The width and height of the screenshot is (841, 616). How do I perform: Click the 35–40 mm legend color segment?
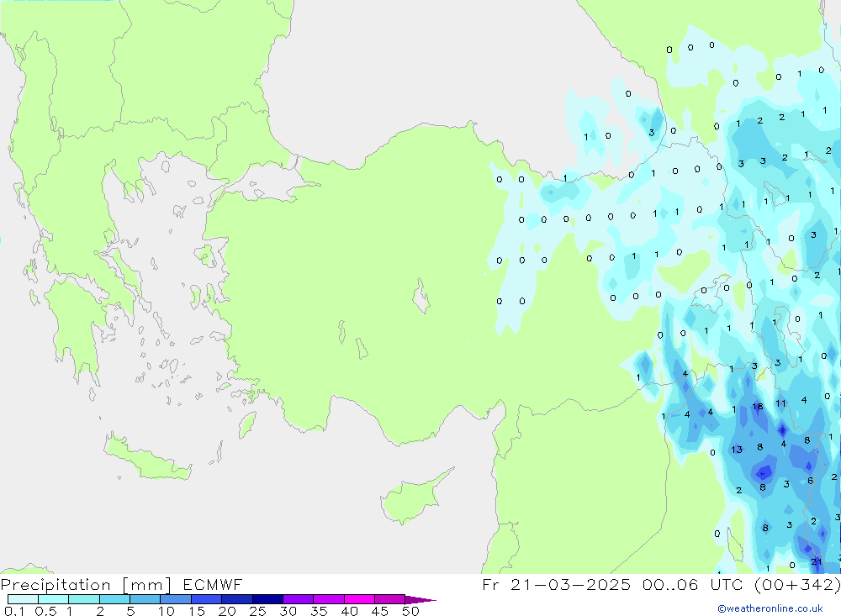pyautogui.click(x=329, y=599)
